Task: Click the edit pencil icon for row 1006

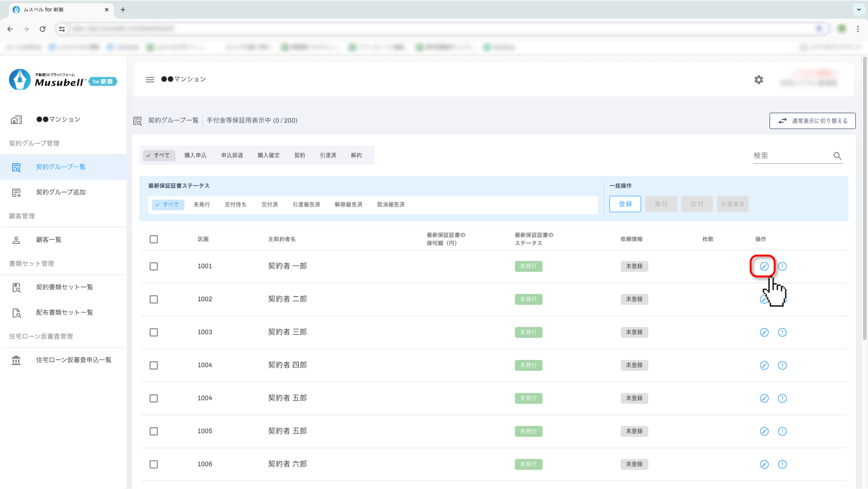Action: (x=764, y=464)
